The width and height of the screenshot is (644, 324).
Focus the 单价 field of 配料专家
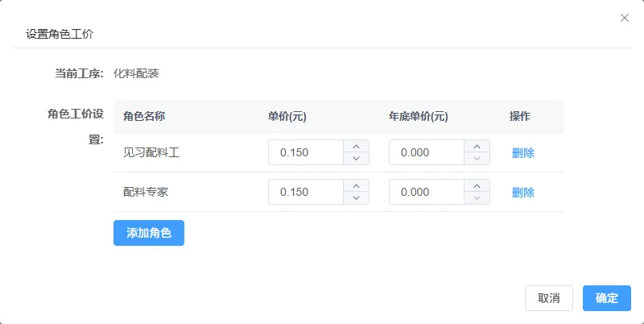point(306,192)
